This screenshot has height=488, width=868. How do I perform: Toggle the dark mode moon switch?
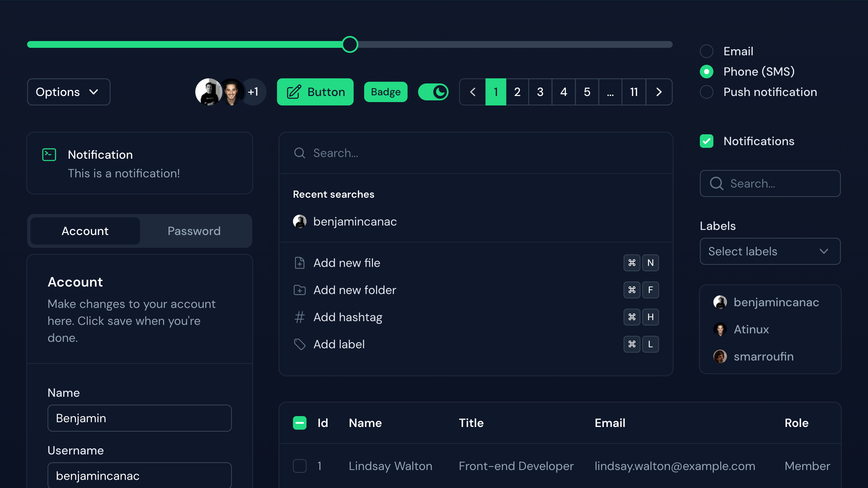click(433, 92)
